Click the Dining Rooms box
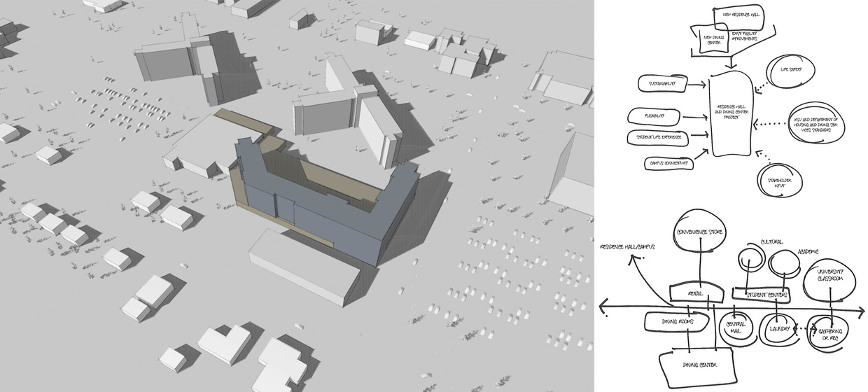Viewport: 868px width, 392px height. tap(678, 323)
